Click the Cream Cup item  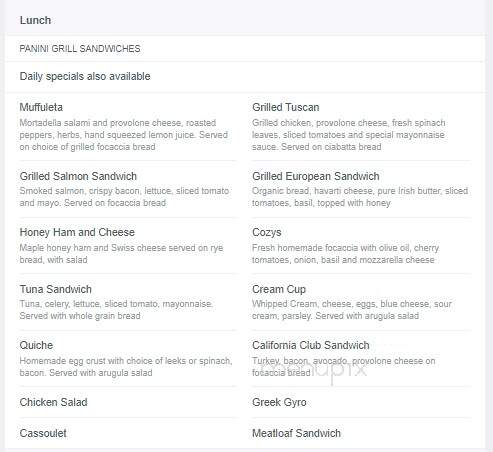click(279, 289)
